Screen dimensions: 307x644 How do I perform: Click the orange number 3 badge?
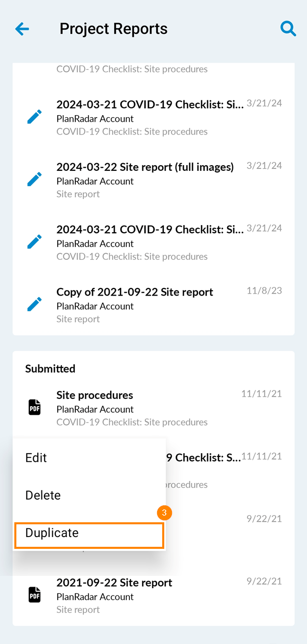[164, 513]
